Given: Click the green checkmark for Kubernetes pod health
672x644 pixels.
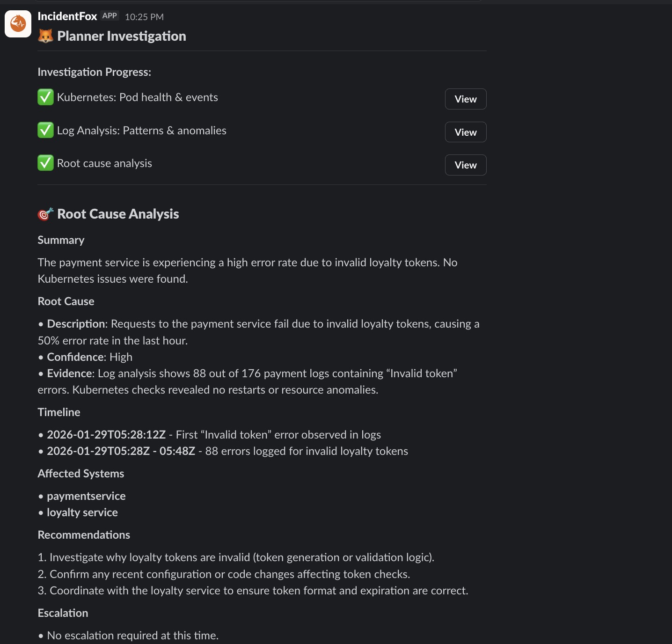Looking at the screenshot, I should [x=45, y=97].
